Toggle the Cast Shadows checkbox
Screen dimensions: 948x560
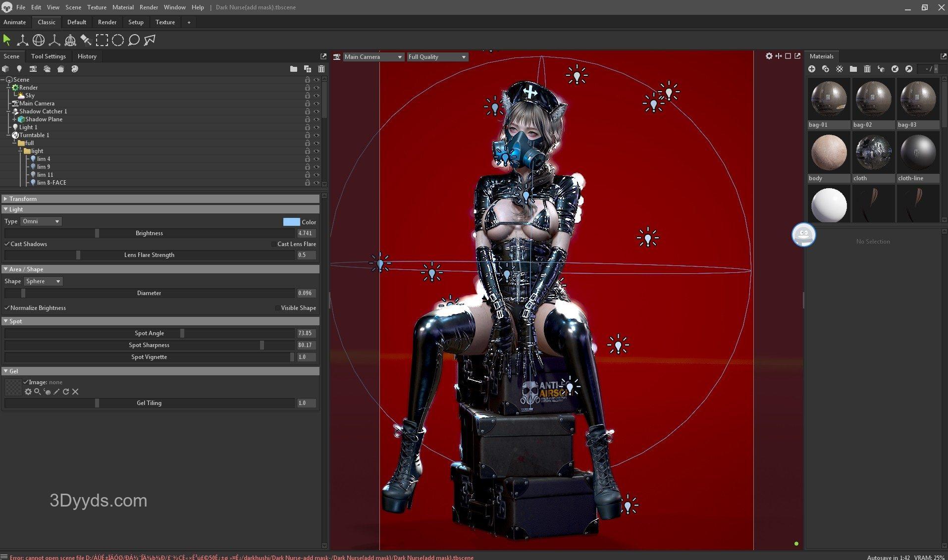point(7,244)
